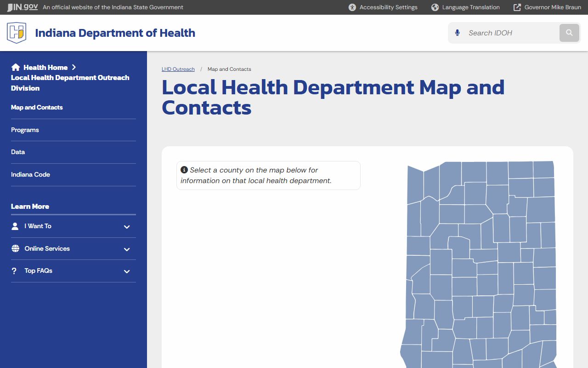Open Local Health Department Outreach Division
Viewport: 588px width, 368px height.
tap(70, 83)
